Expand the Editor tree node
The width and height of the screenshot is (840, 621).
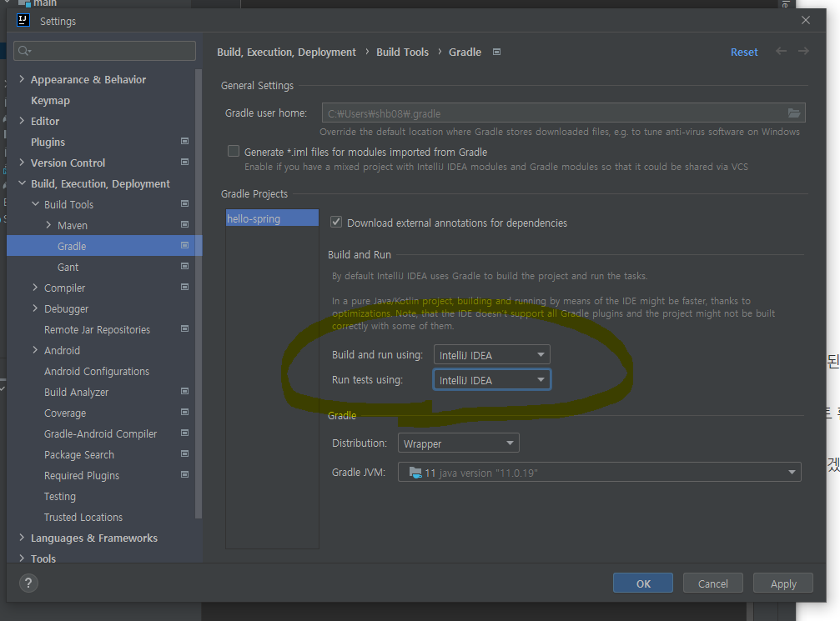click(x=22, y=121)
